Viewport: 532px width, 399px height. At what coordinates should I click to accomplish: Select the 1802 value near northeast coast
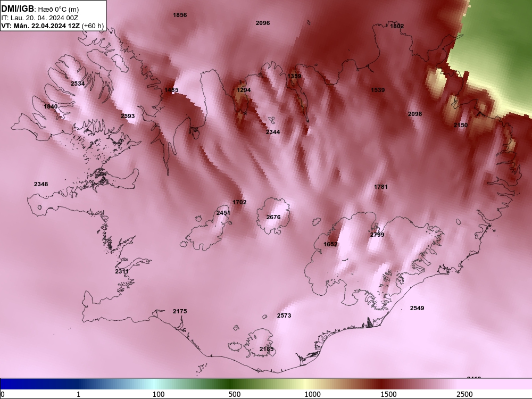[397, 26]
